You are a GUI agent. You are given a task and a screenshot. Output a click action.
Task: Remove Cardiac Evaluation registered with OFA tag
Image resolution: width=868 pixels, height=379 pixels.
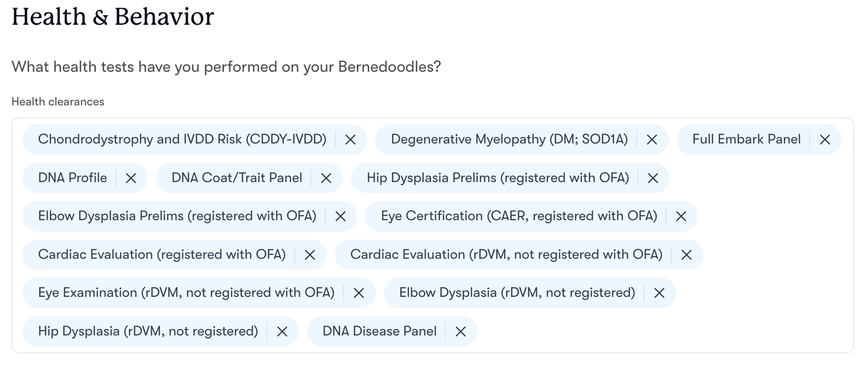tap(310, 255)
